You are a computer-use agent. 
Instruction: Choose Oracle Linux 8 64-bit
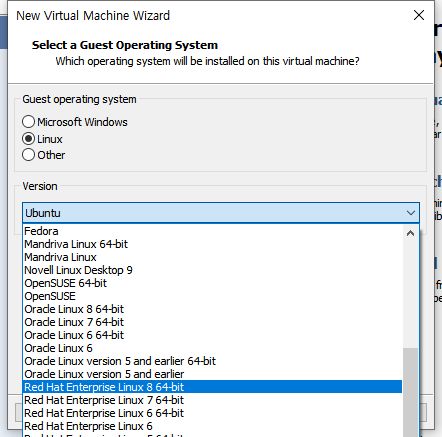(x=212, y=309)
